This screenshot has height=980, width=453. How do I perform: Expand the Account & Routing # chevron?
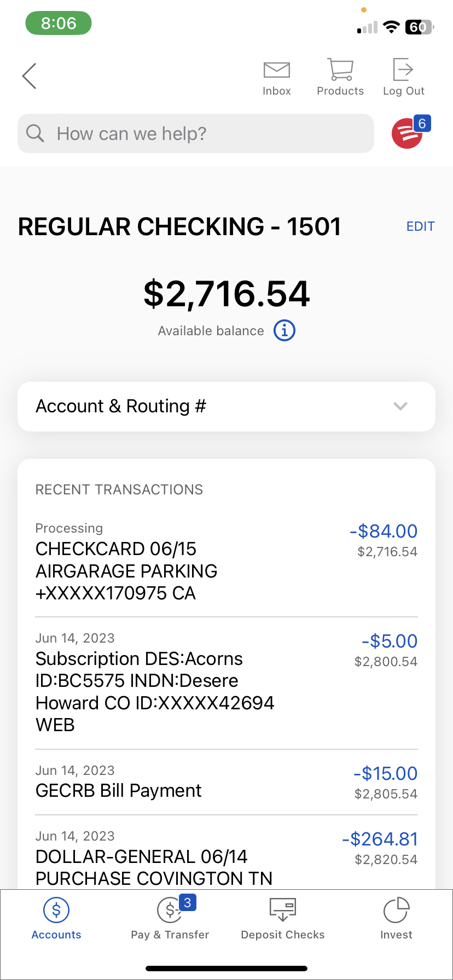click(x=400, y=406)
